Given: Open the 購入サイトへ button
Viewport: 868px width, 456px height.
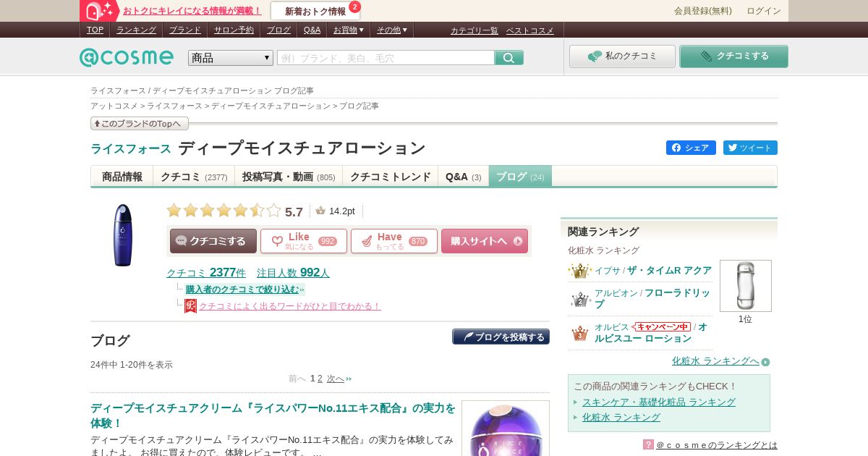Looking at the screenshot, I should pos(485,241).
